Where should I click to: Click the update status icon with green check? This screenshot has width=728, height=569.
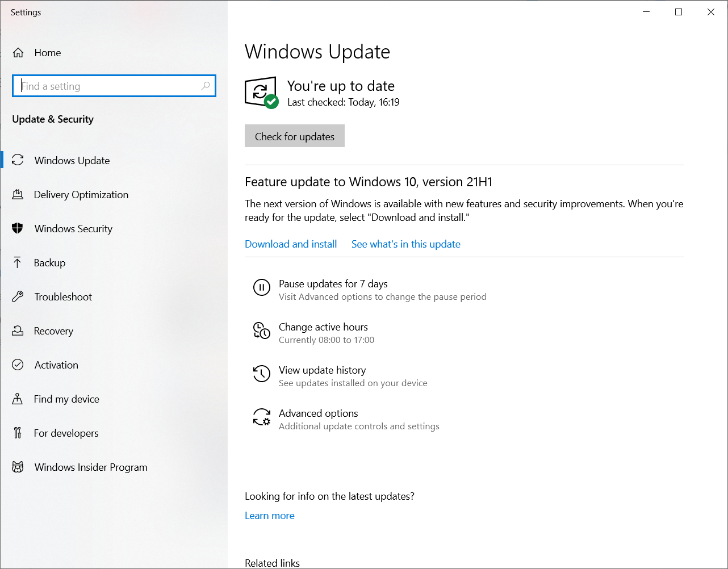tap(261, 93)
